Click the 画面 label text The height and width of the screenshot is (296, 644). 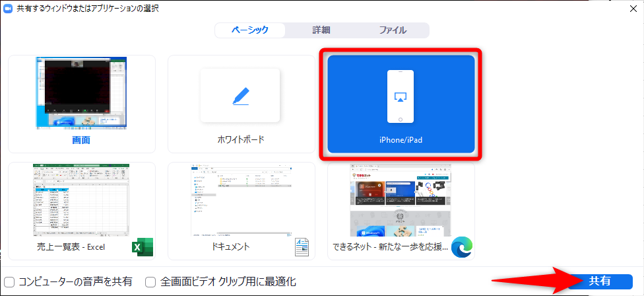(81, 140)
